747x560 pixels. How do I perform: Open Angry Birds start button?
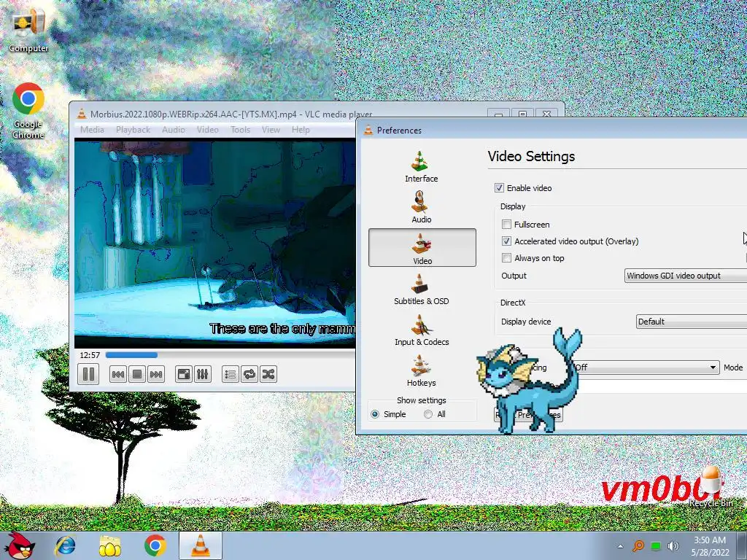[x=20, y=545]
